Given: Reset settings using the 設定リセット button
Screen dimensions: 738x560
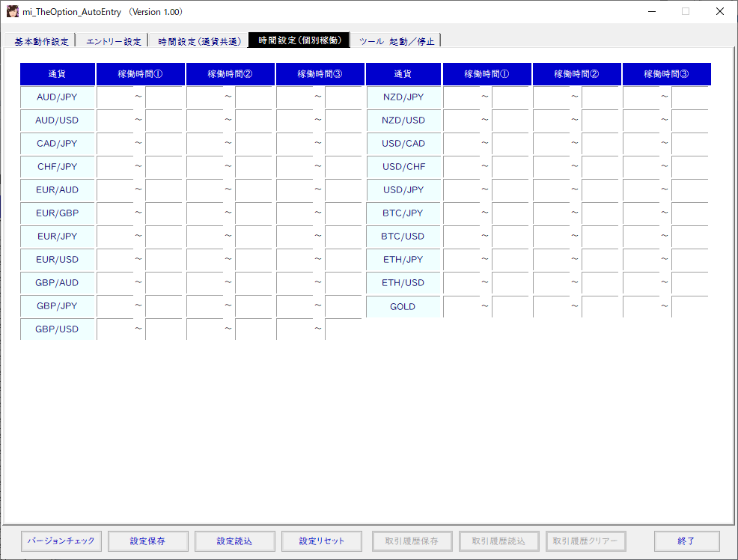Looking at the screenshot, I should click(321, 541).
